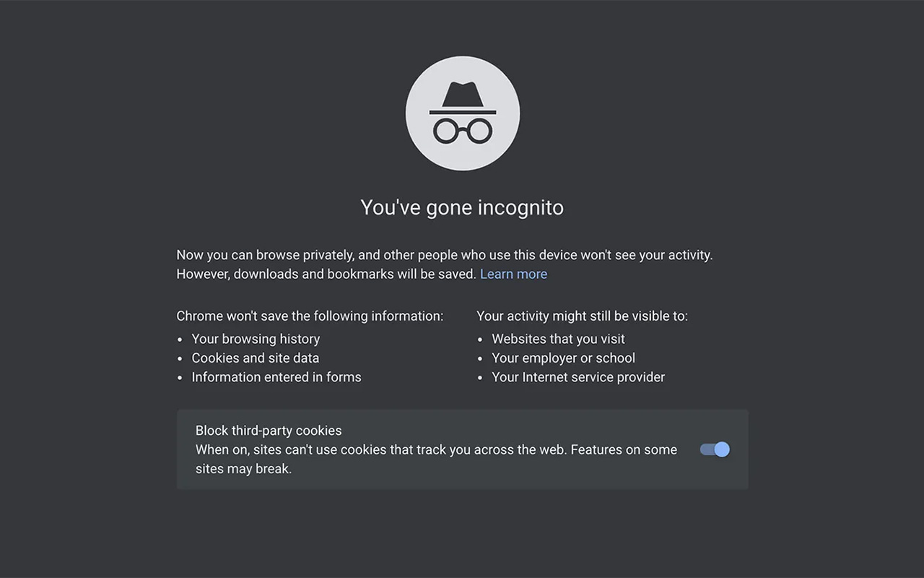Click Your Internet service provider bullet
The height and width of the screenshot is (578, 924).
[x=578, y=376]
